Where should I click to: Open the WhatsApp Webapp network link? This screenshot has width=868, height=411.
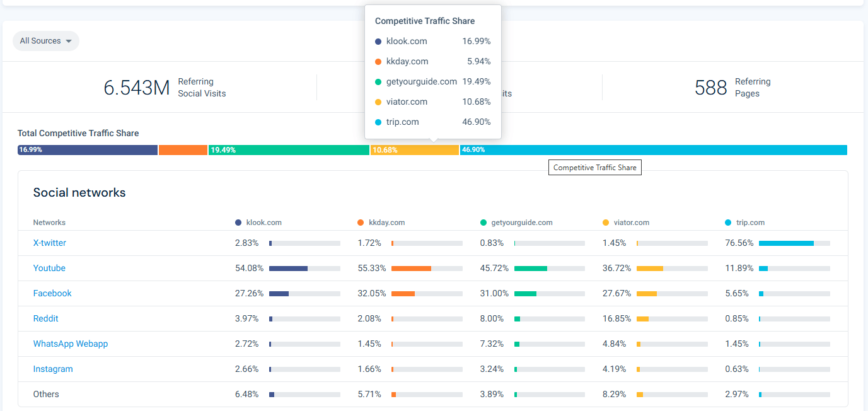(x=71, y=344)
